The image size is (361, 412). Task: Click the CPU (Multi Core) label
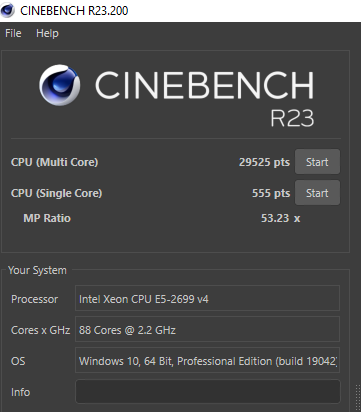(55, 162)
